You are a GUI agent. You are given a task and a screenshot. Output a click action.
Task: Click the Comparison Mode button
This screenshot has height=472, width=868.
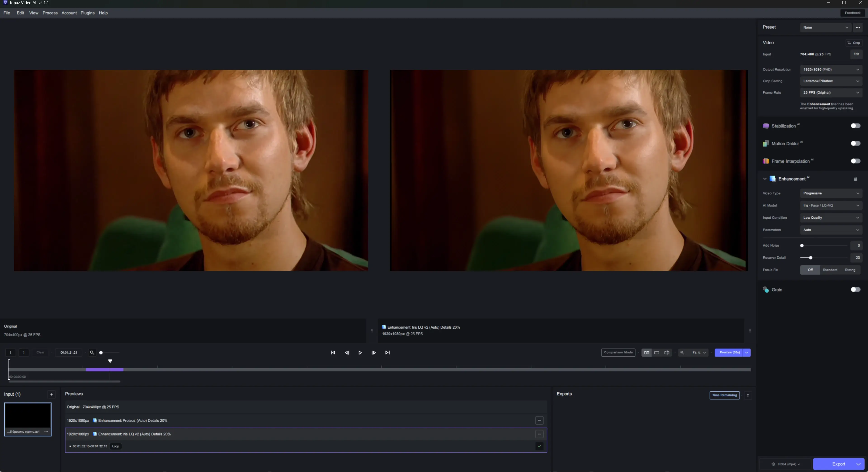(618, 353)
